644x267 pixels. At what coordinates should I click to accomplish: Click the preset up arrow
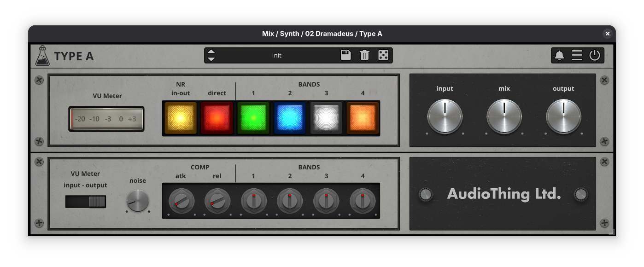coord(211,52)
